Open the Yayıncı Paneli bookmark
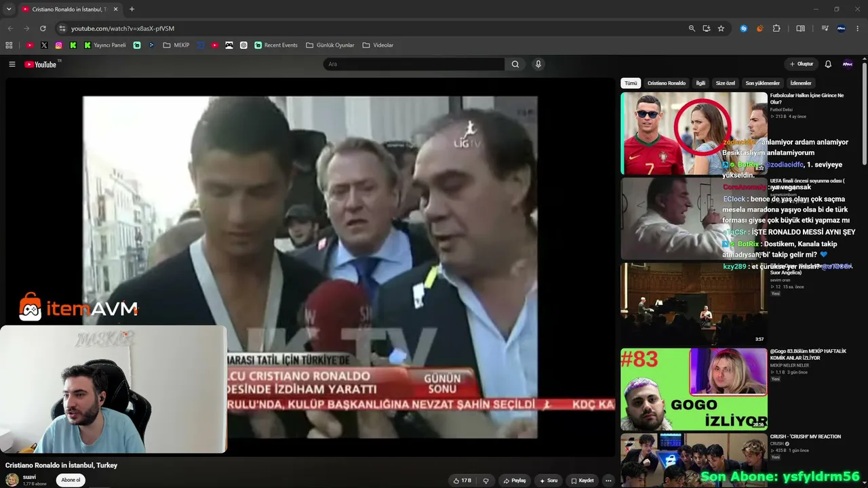Viewport: 868px width, 488px height. click(105, 45)
